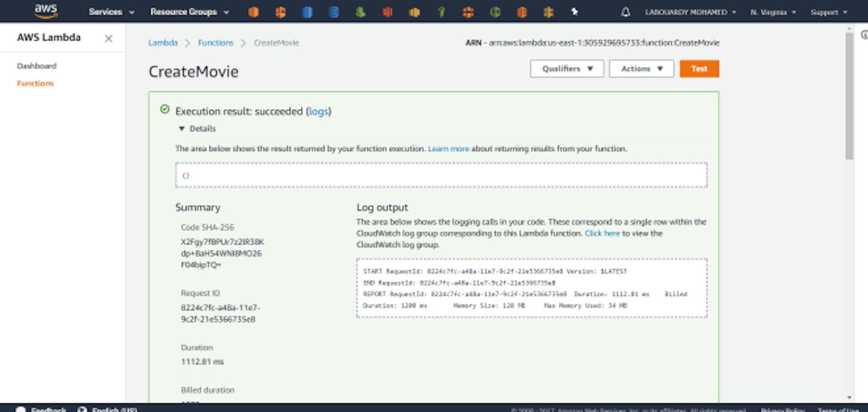Open the Qualifiers dropdown
This screenshot has width=868, height=412.
pyautogui.click(x=567, y=69)
